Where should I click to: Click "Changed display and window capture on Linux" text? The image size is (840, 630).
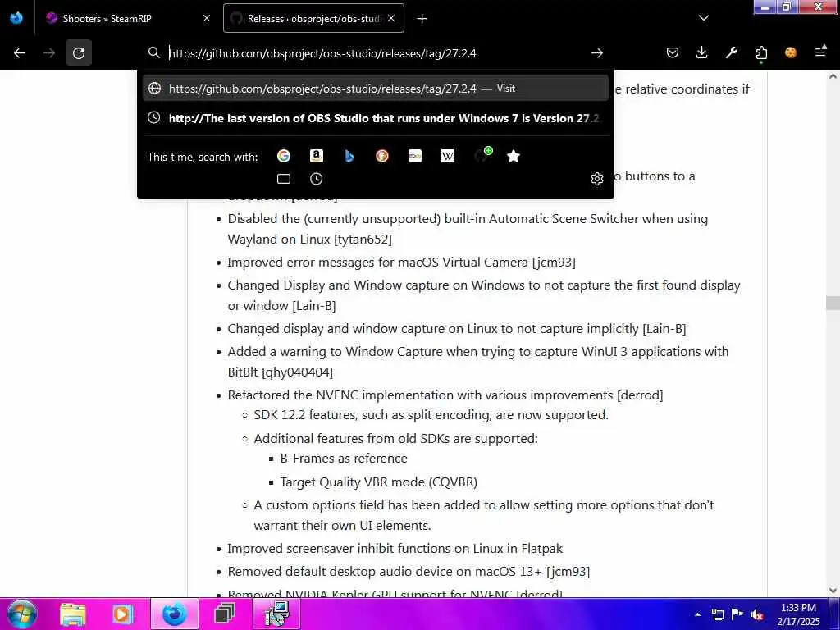(457, 329)
